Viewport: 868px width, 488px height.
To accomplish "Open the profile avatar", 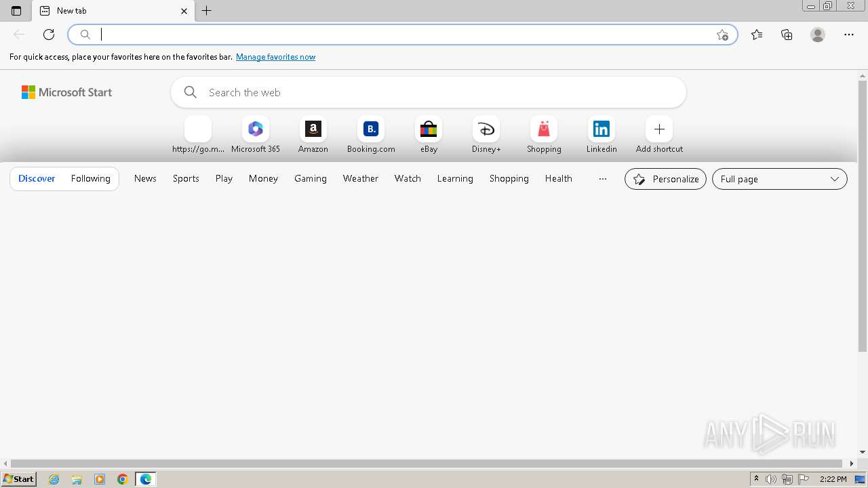I will click(x=818, y=35).
